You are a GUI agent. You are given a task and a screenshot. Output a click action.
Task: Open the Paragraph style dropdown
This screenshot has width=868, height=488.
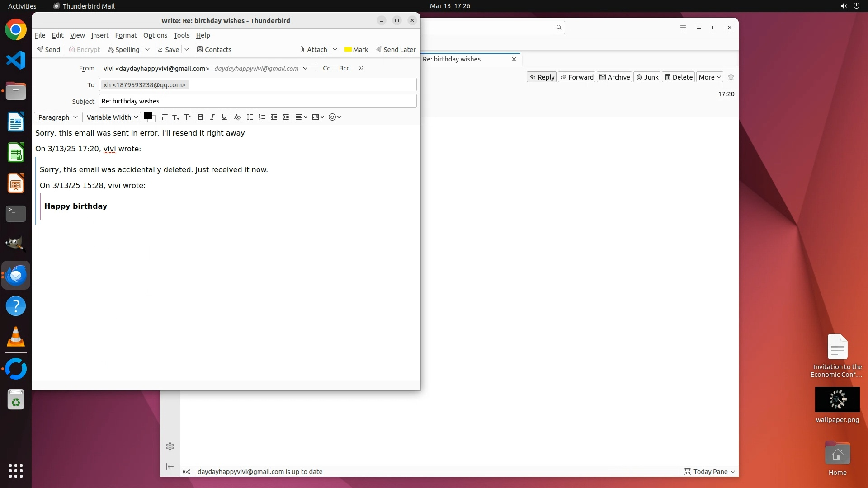57,117
